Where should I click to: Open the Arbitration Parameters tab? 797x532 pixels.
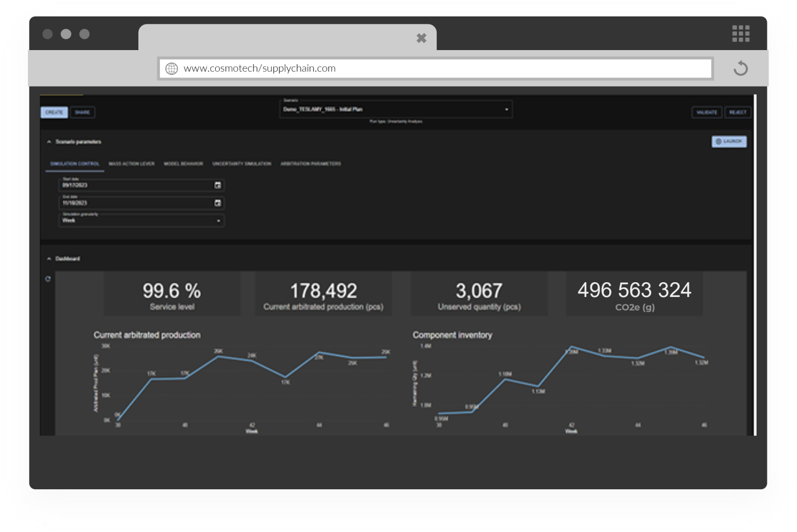coord(311,164)
